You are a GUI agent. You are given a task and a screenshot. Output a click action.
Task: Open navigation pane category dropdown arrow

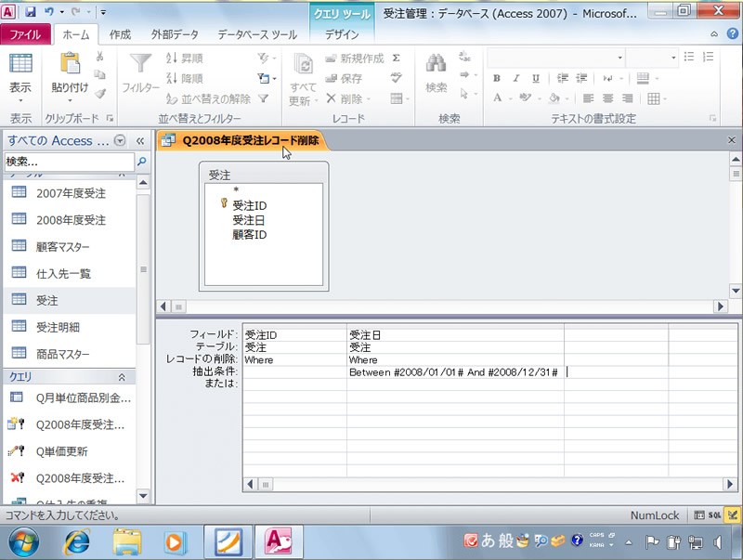[121, 141]
